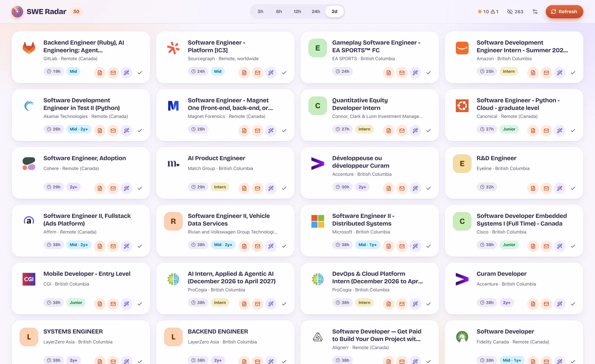Select the 6h time range tab

point(279,12)
